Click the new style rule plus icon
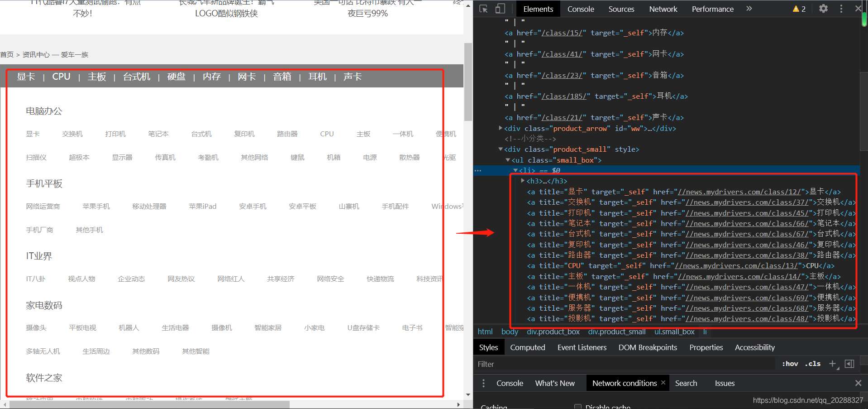The height and width of the screenshot is (409, 868). (832, 363)
